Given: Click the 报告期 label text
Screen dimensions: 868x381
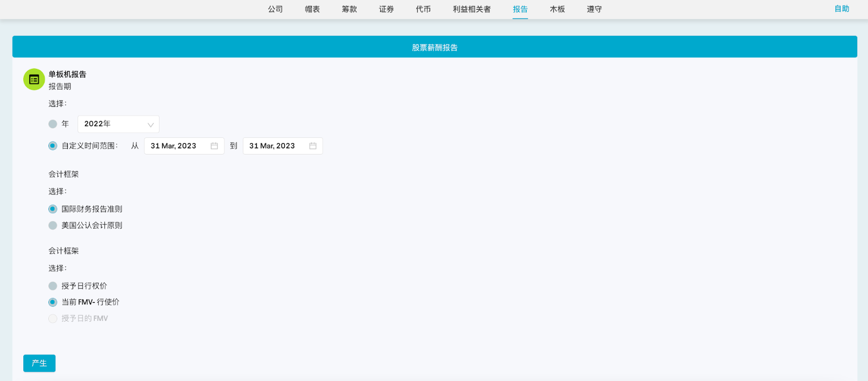Looking at the screenshot, I should pos(60,86).
